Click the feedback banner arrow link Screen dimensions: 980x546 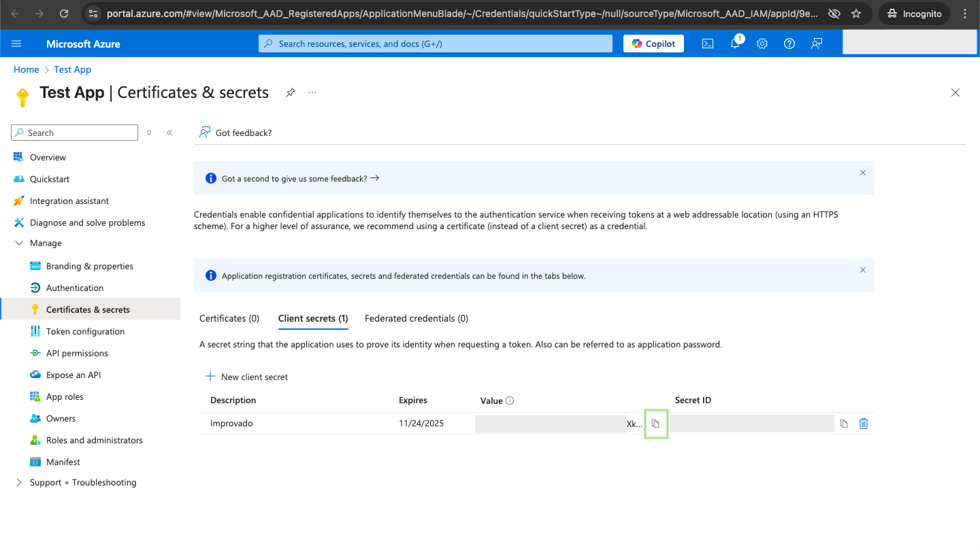click(374, 178)
